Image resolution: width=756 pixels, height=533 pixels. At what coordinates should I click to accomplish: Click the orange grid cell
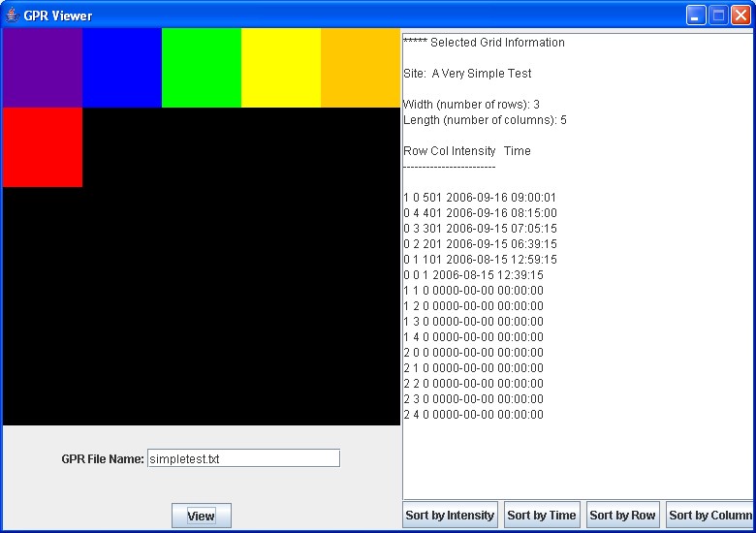click(361, 68)
